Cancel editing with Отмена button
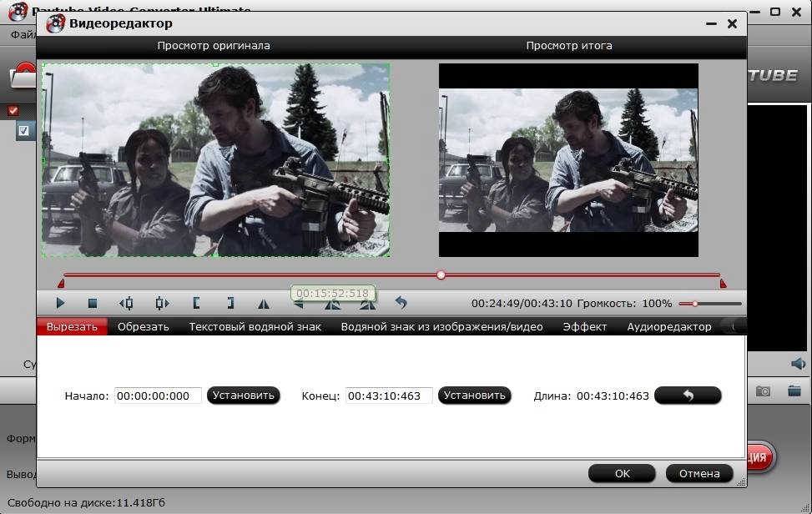Viewport: 812px width, 514px height. [699, 474]
